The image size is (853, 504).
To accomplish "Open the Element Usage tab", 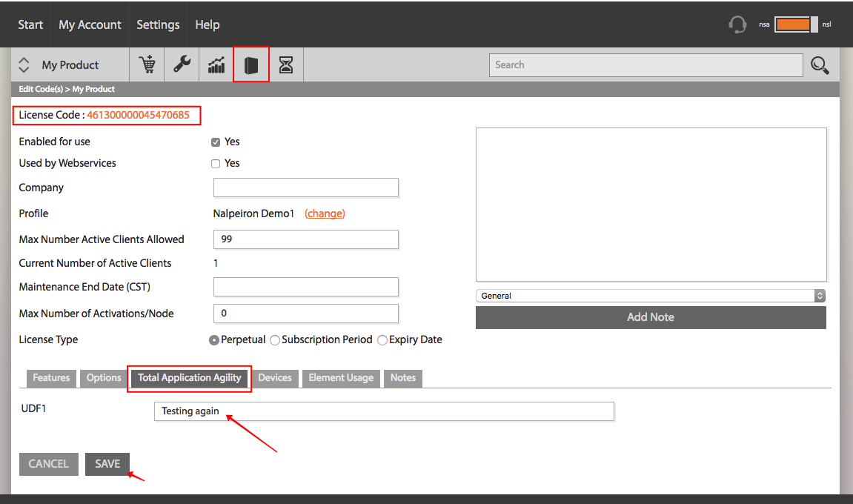I will 341,378.
